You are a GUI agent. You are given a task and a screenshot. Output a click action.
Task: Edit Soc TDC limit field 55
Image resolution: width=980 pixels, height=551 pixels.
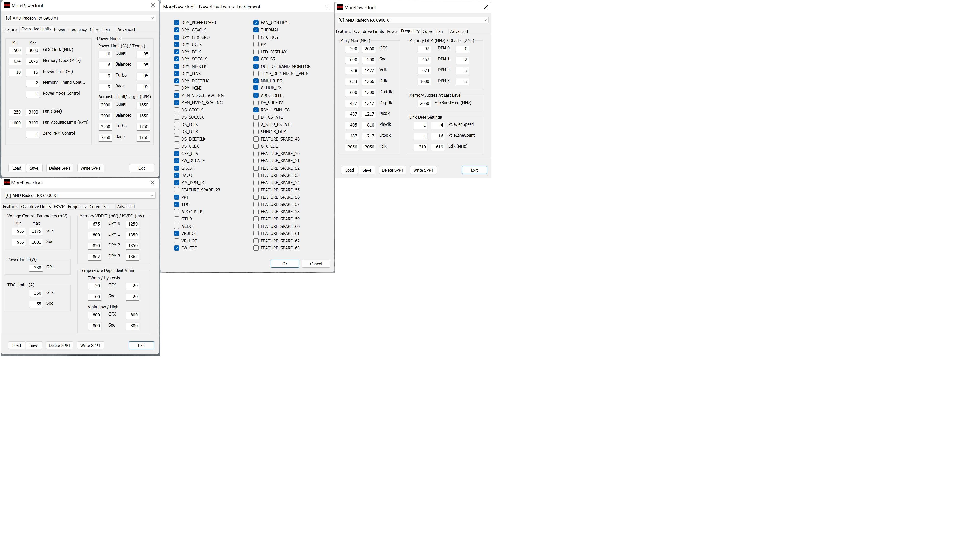(x=36, y=304)
